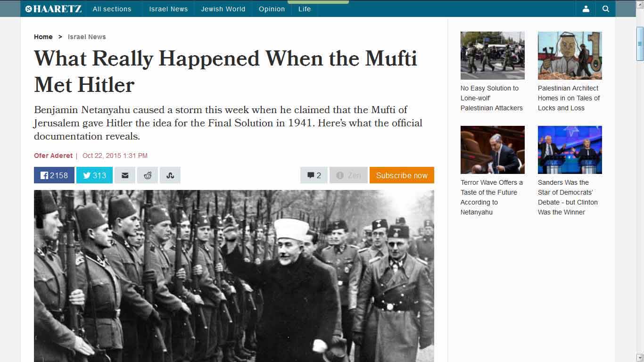Open Sanders debate article thumbnail

570,150
